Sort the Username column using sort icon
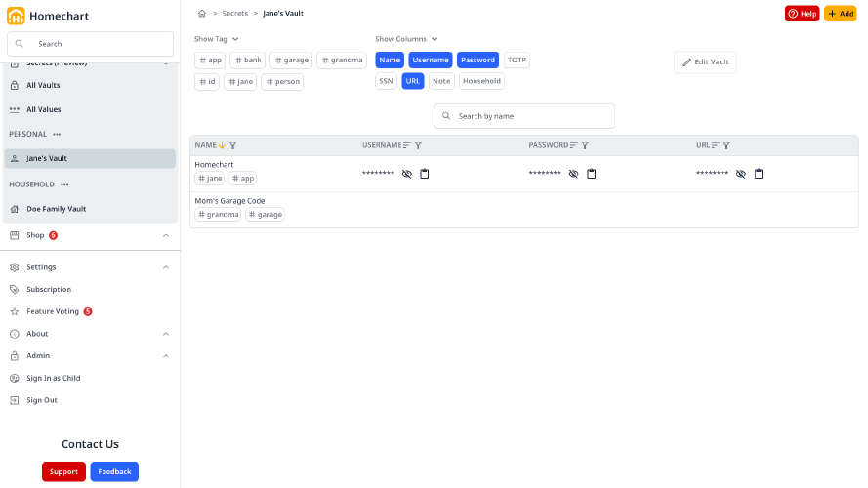Image resolution: width=868 pixels, height=488 pixels. [407, 145]
